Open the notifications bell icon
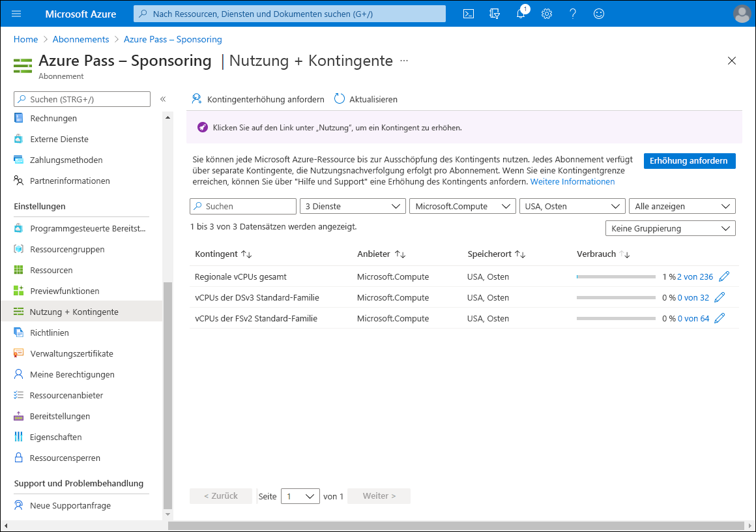 [521, 14]
